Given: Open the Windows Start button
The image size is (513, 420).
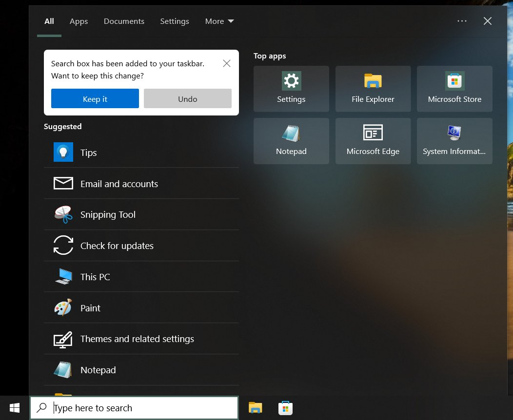Looking at the screenshot, I should tap(15, 408).
